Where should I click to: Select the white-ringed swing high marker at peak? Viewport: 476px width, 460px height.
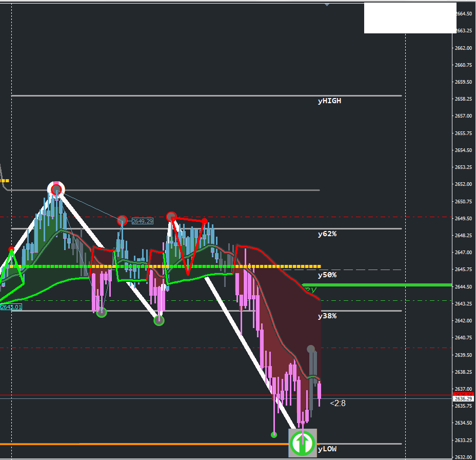pyautogui.click(x=56, y=189)
